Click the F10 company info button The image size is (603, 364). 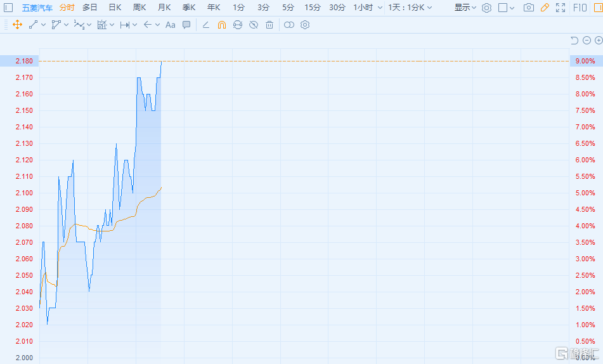pyautogui.click(x=580, y=8)
